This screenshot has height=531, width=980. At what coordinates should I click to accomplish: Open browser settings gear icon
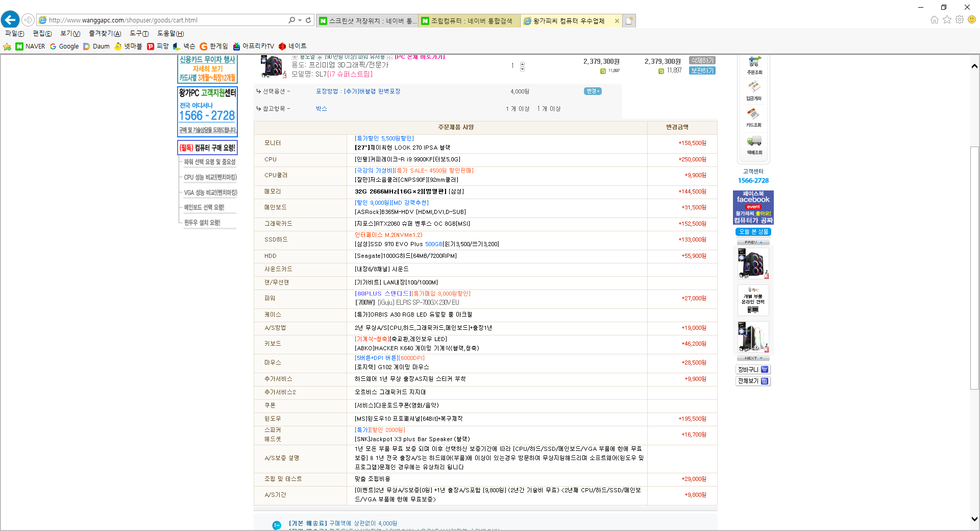960,20
